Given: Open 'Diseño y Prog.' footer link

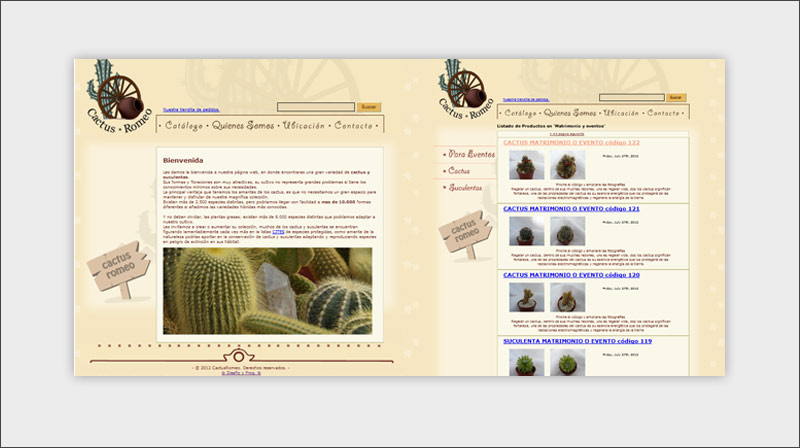Looking at the screenshot, I should (241, 373).
